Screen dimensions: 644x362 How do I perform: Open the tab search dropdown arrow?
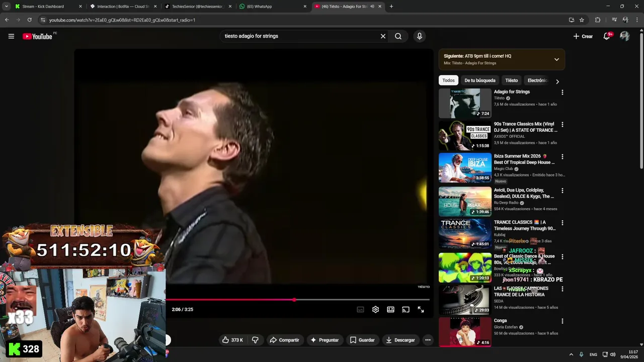tap(6, 7)
